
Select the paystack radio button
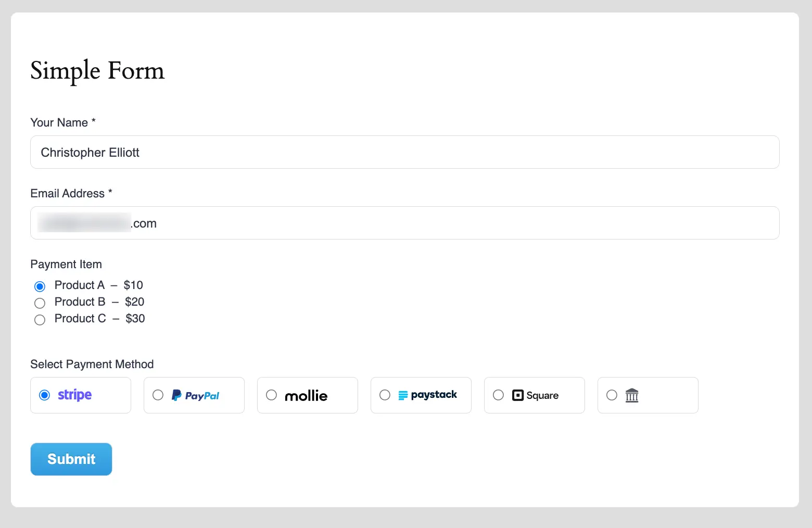pyautogui.click(x=385, y=395)
